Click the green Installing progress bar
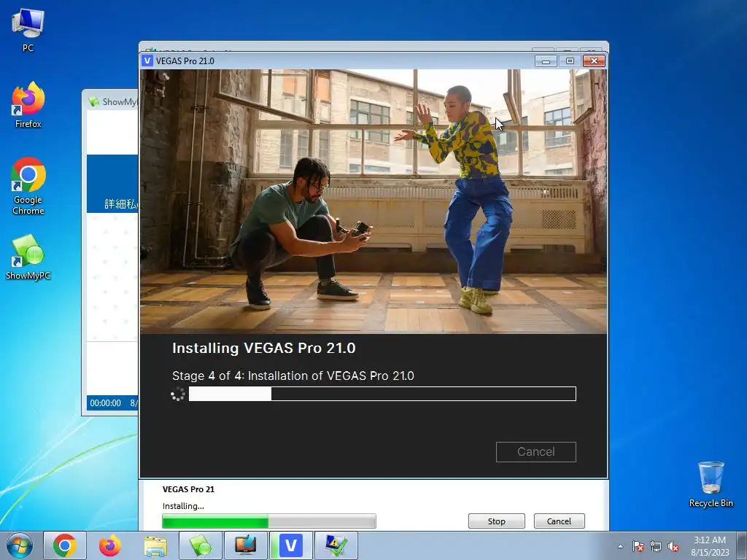The width and height of the screenshot is (747, 560). point(268,521)
